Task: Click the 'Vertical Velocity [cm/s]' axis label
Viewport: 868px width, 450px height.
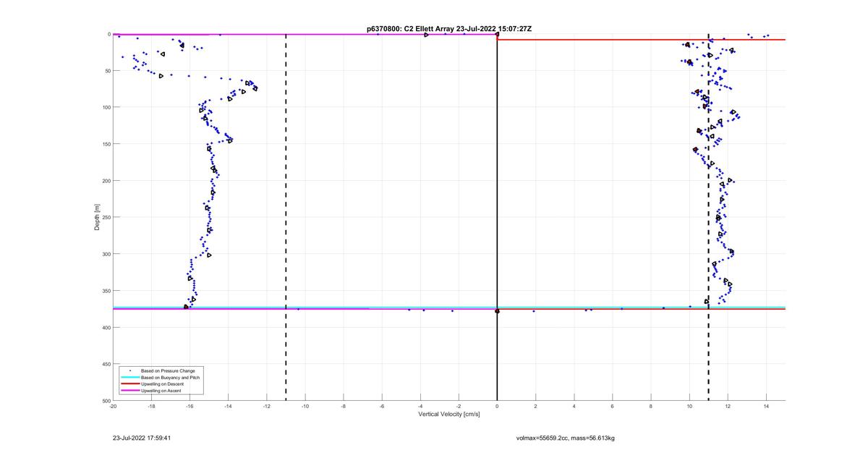Action: pyautogui.click(x=449, y=415)
